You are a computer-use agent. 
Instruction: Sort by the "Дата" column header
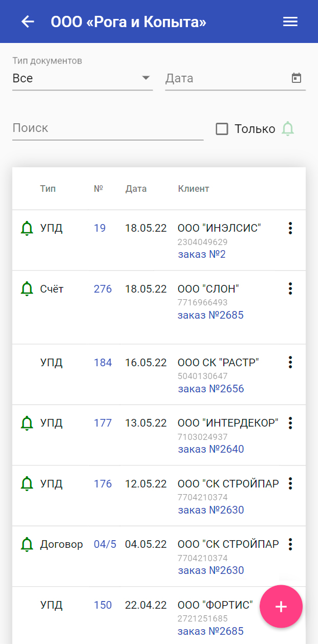click(x=136, y=189)
